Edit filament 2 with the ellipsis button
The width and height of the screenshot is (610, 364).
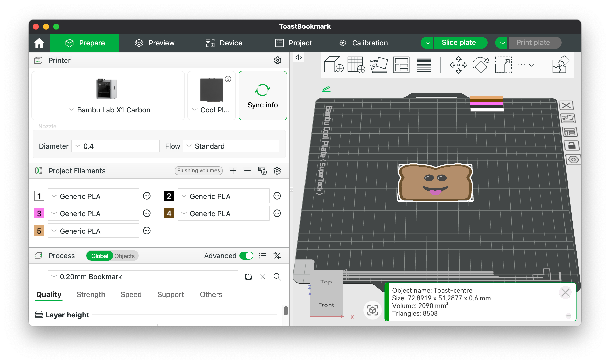click(x=277, y=196)
